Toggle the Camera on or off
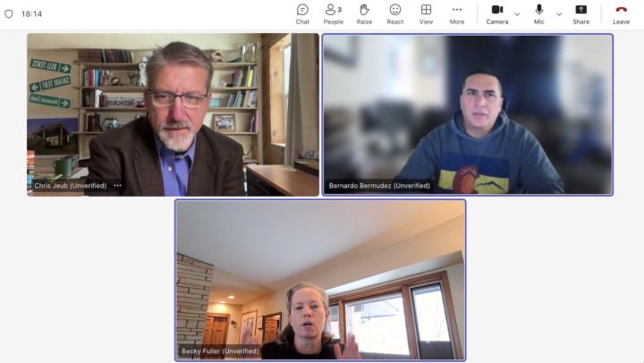644x363 pixels. (497, 14)
